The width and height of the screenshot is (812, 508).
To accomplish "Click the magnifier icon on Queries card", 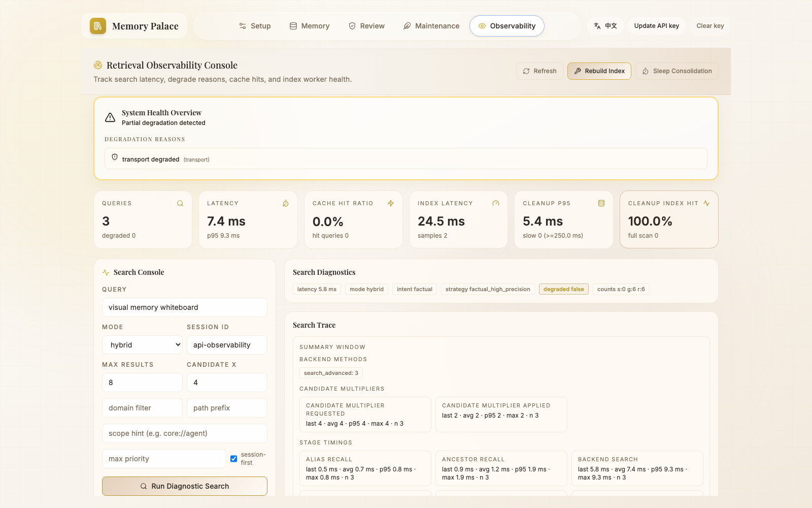I will [x=180, y=203].
